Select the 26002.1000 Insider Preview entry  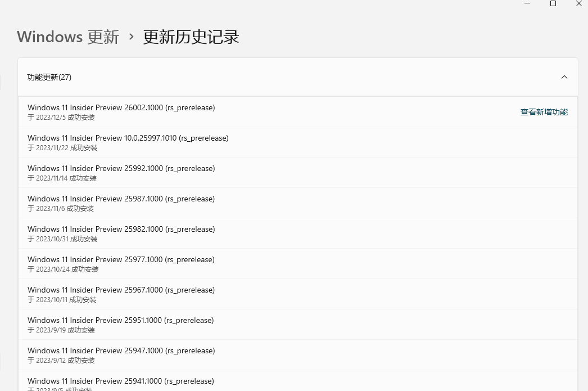[298, 112]
